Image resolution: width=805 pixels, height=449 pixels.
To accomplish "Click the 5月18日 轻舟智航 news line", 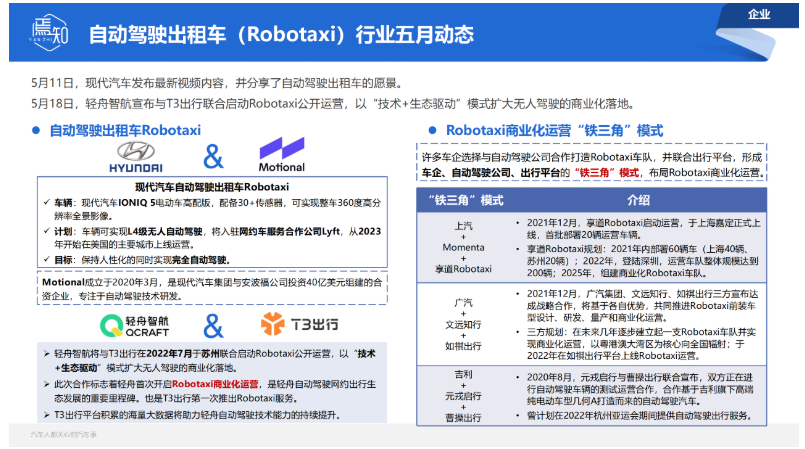I will pyautogui.click(x=334, y=104).
